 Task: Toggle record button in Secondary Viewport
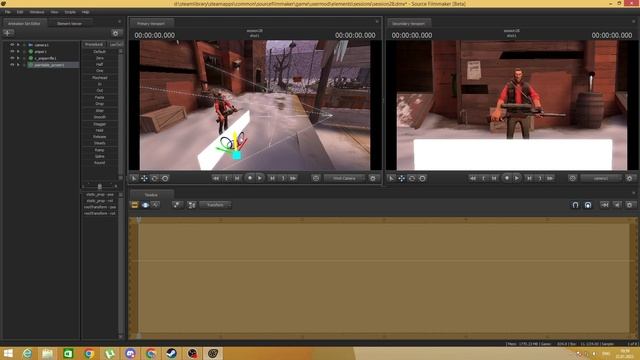(507, 178)
